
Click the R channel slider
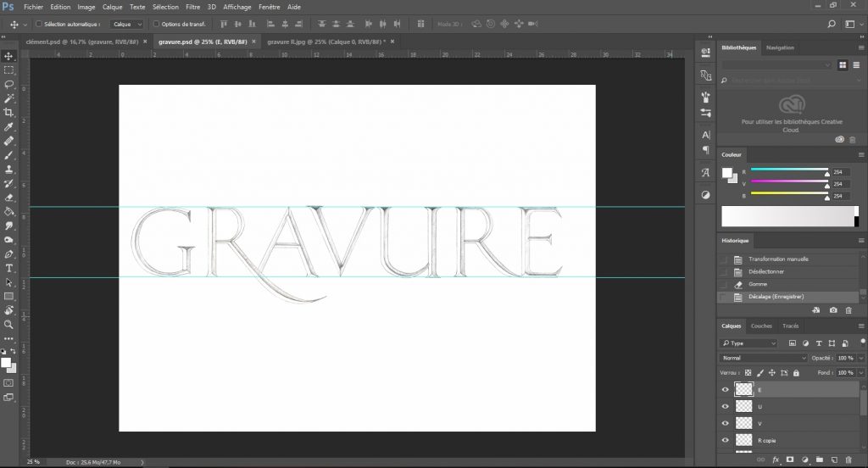point(789,170)
